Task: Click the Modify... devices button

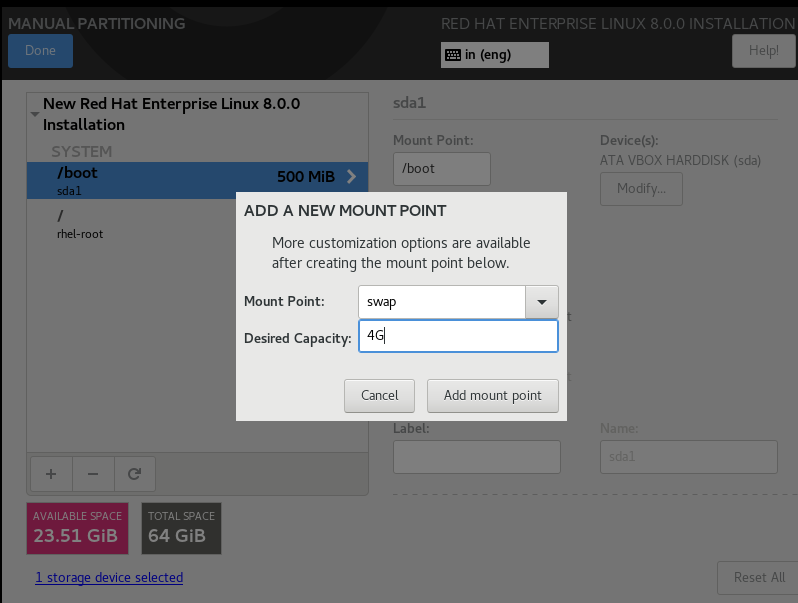Action: click(641, 189)
